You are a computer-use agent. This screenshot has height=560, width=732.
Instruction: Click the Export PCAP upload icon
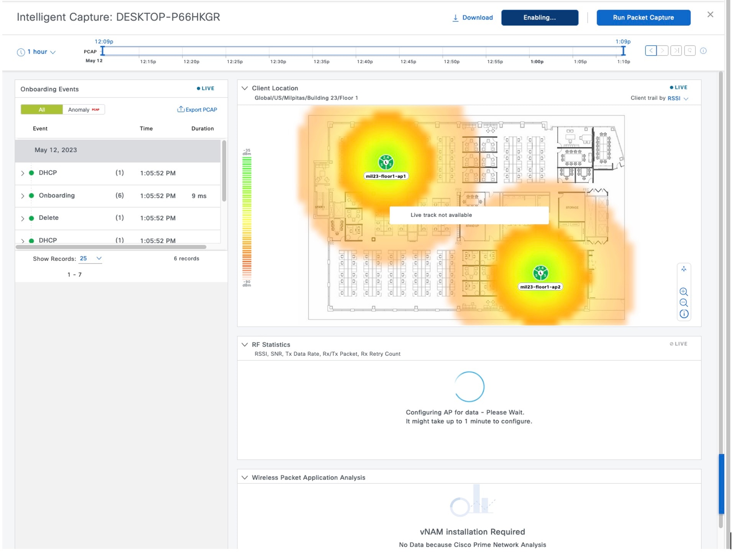pyautogui.click(x=181, y=109)
